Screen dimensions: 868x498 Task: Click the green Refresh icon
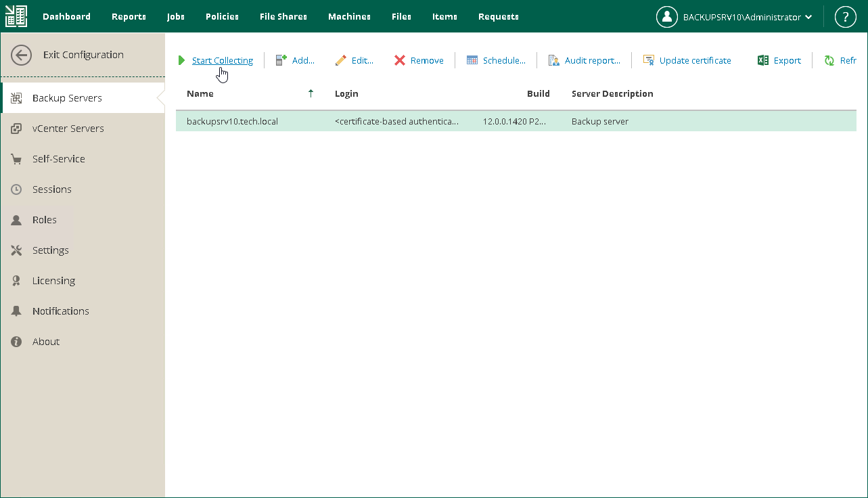point(829,61)
